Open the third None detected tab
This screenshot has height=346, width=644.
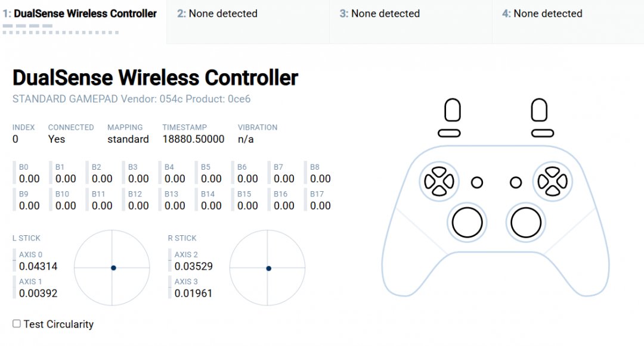click(380, 14)
